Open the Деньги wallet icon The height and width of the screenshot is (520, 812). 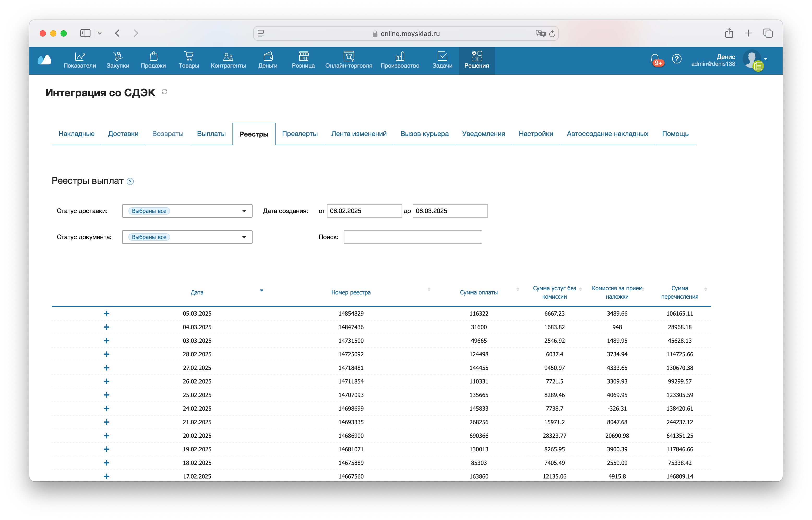point(268,56)
